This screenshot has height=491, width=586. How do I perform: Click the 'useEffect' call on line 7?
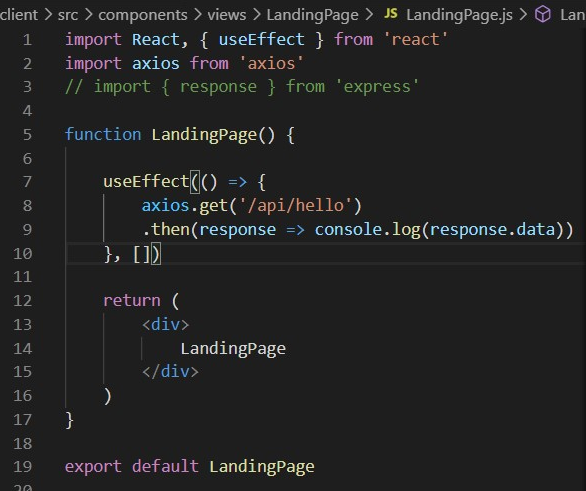click(x=146, y=182)
